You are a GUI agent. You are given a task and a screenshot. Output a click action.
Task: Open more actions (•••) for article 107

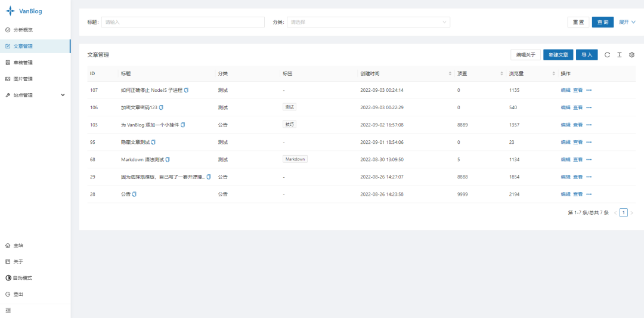589,90
